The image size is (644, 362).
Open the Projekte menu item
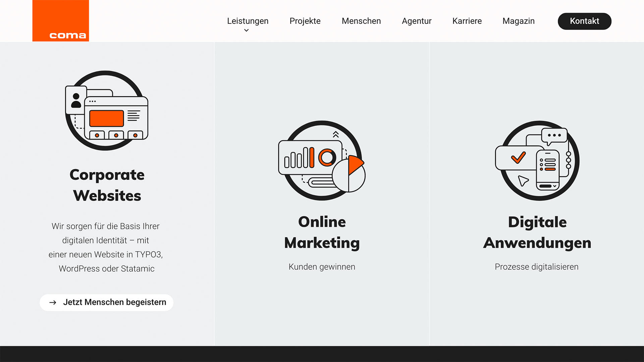coord(305,21)
